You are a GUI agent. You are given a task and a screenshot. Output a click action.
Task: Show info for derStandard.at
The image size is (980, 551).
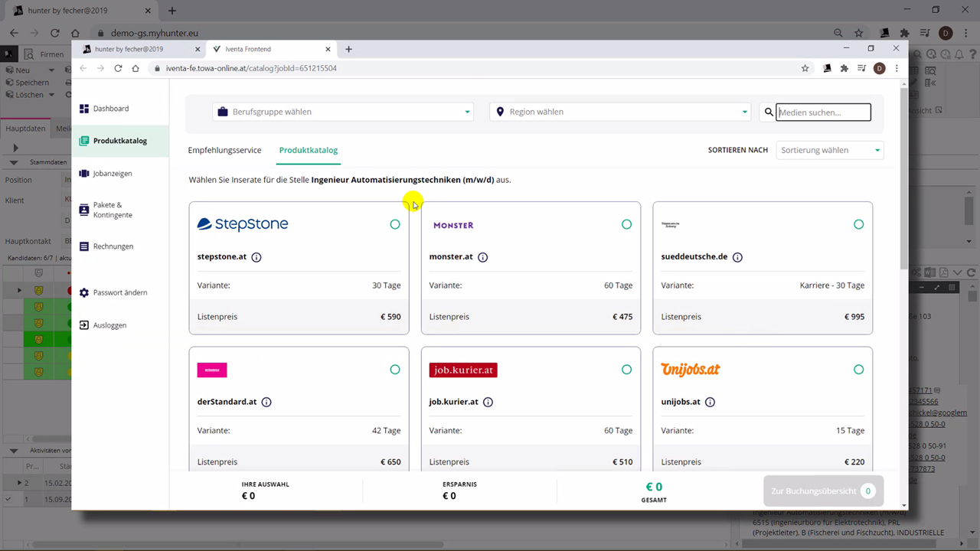click(266, 402)
